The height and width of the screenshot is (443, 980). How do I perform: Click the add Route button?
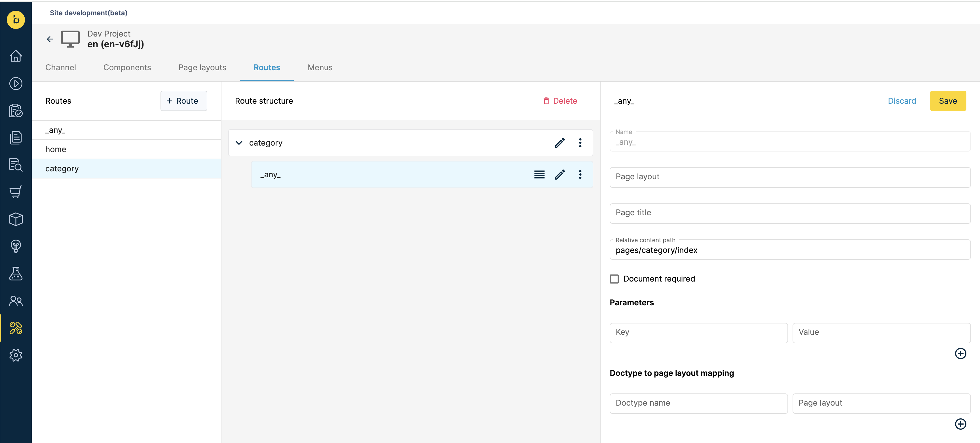184,101
